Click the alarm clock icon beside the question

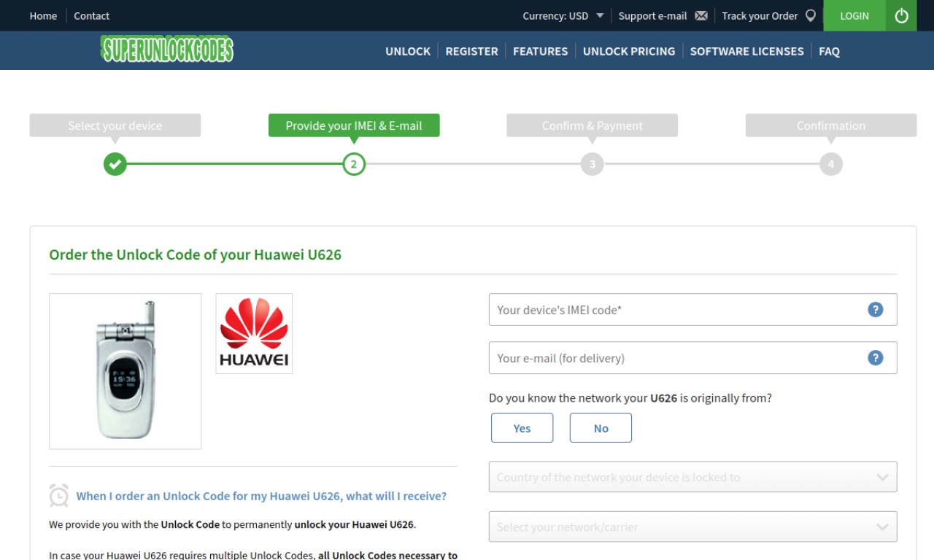tap(59, 496)
